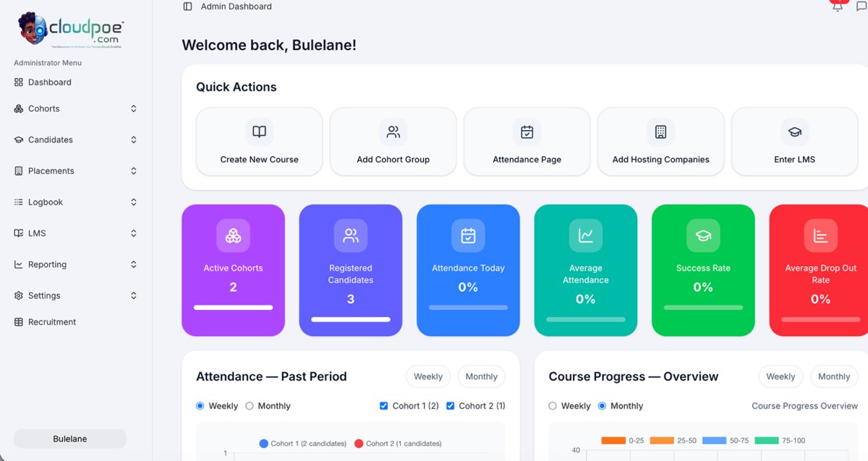
Task: Click the Attendance Today progress bar
Action: (468, 307)
